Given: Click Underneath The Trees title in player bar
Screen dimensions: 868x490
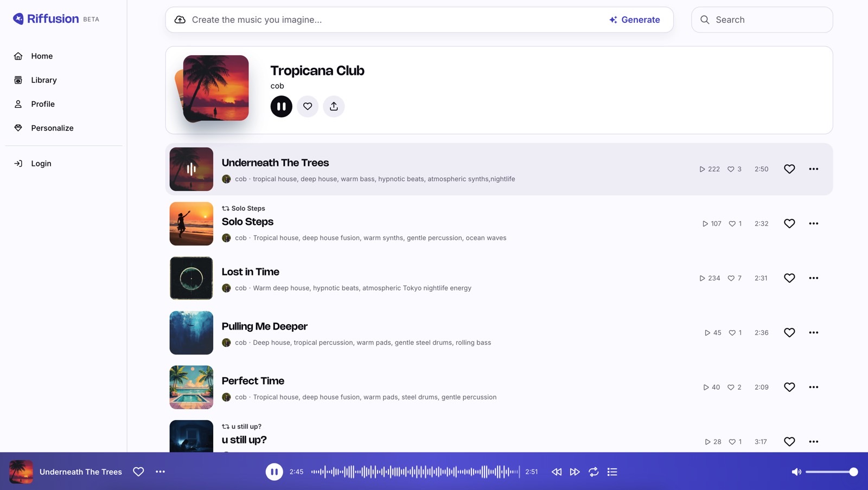Looking at the screenshot, I should 81,472.
